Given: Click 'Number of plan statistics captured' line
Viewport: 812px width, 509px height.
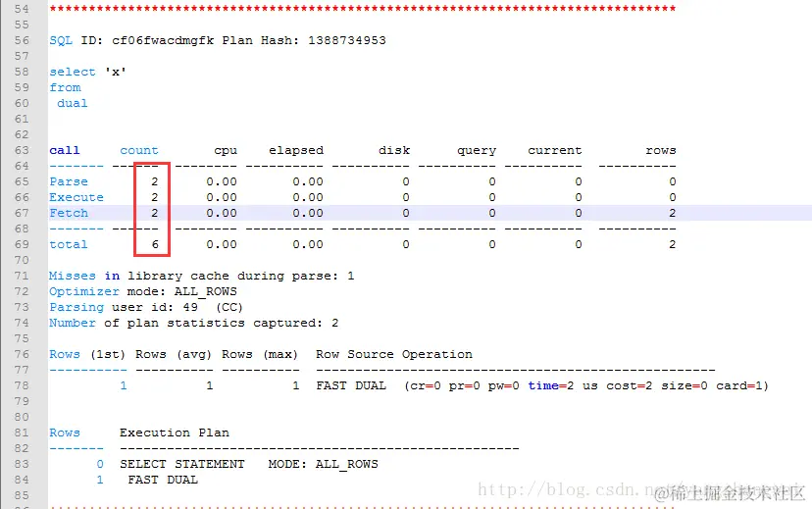Looking at the screenshot, I should tap(194, 323).
